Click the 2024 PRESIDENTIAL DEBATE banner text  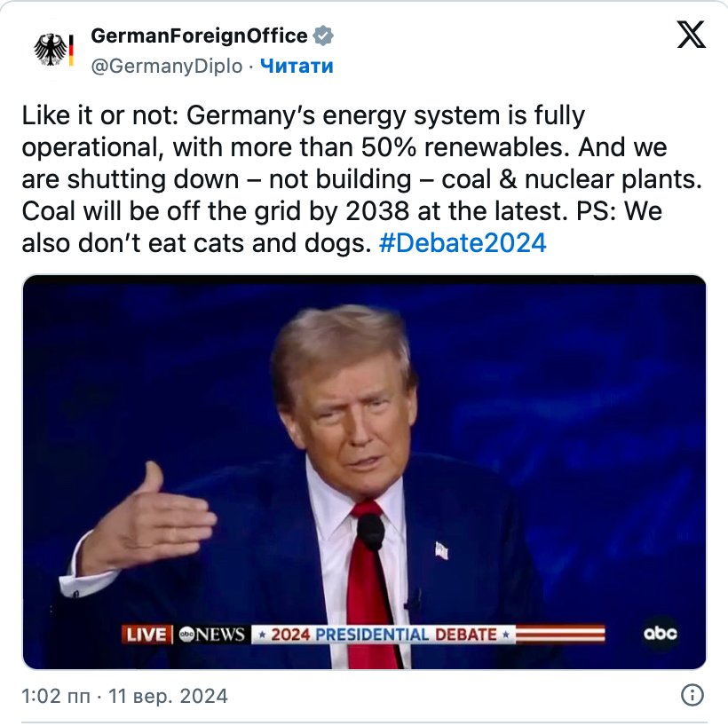point(384,635)
